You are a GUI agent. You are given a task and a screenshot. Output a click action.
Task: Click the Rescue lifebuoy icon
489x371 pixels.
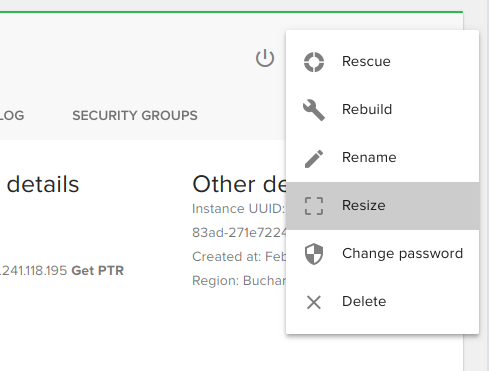point(314,62)
